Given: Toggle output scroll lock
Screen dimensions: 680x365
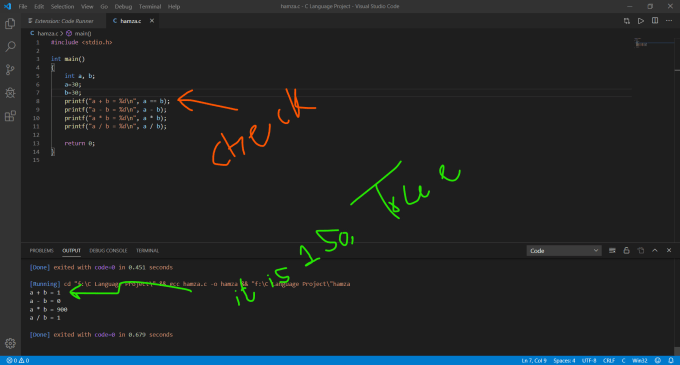Looking at the screenshot, I should [x=626, y=251].
